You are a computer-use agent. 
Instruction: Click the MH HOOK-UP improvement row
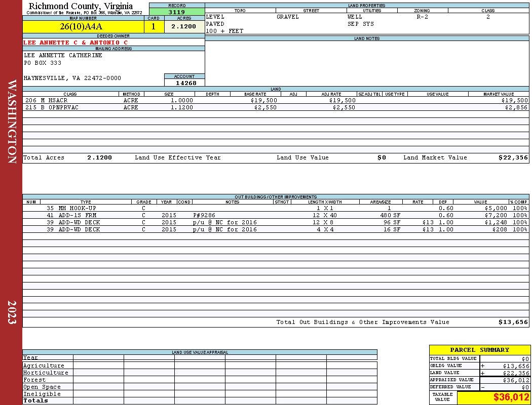click(x=276, y=208)
